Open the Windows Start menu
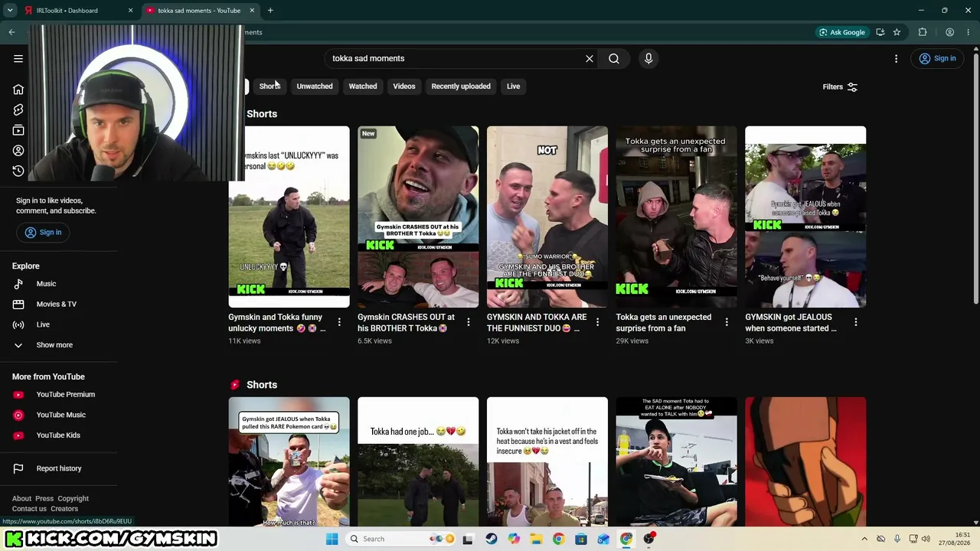The height and width of the screenshot is (551, 980). 332,539
